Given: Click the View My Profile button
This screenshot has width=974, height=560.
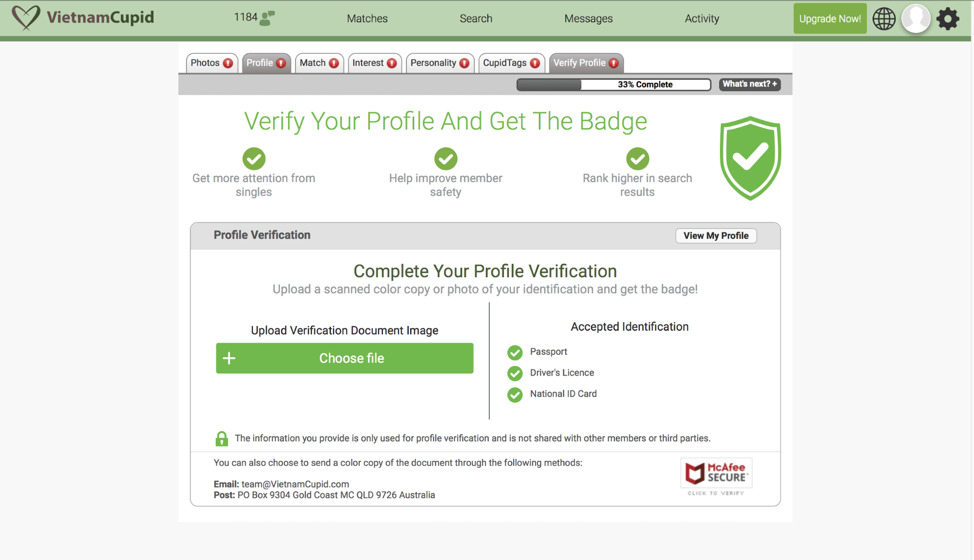Looking at the screenshot, I should coord(716,236).
